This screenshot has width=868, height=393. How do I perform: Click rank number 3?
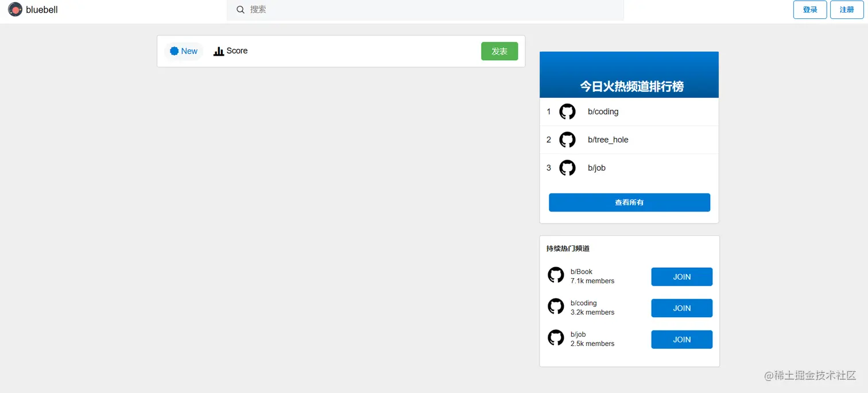(x=549, y=168)
